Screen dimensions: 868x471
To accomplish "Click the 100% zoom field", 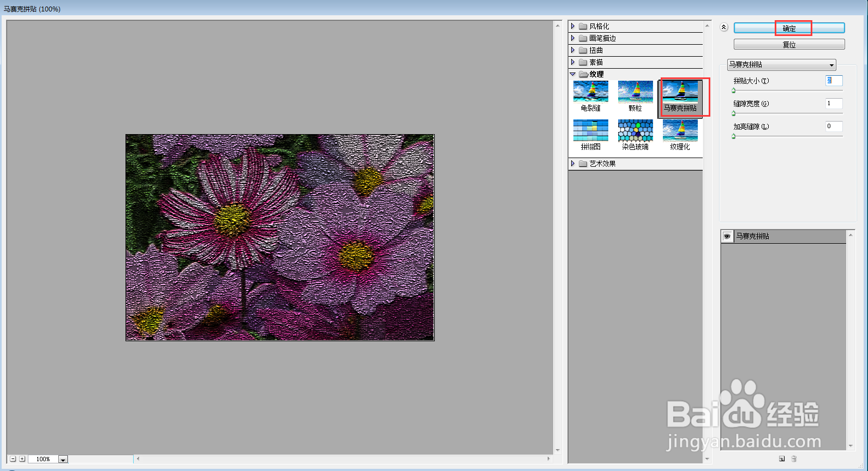I will [x=43, y=459].
